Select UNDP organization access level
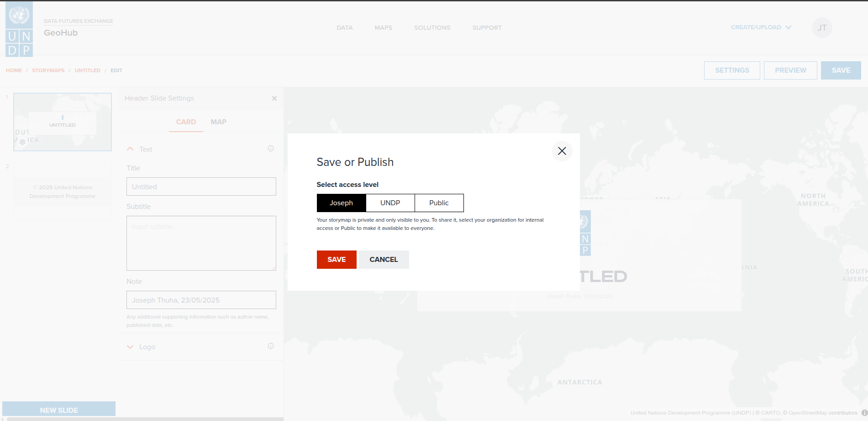Viewport: 868px width, 421px height. (x=390, y=203)
